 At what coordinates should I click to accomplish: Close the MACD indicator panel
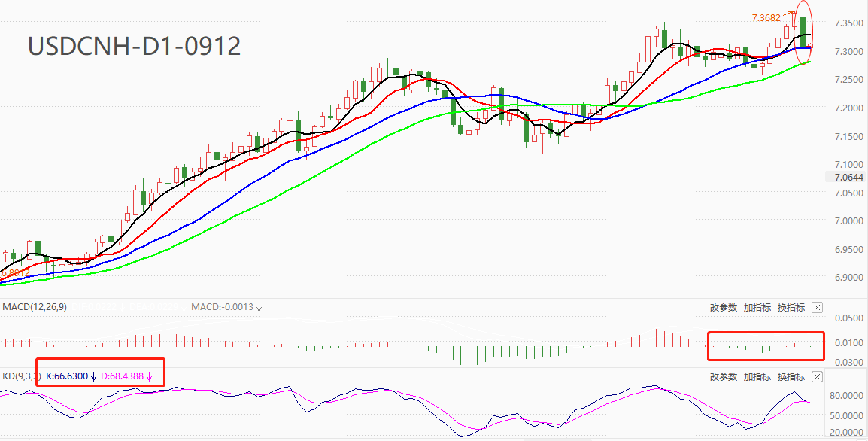pyautogui.click(x=818, y=307)
